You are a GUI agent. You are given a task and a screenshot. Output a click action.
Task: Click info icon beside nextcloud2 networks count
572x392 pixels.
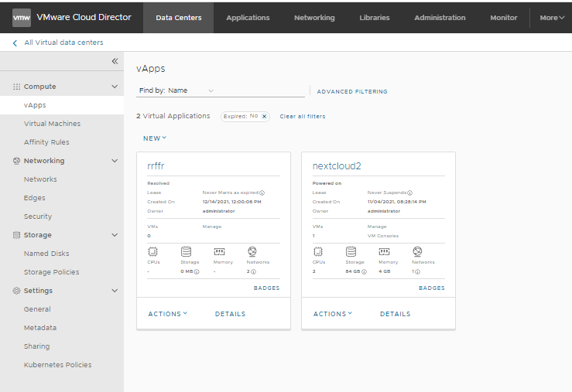point(418,272)
